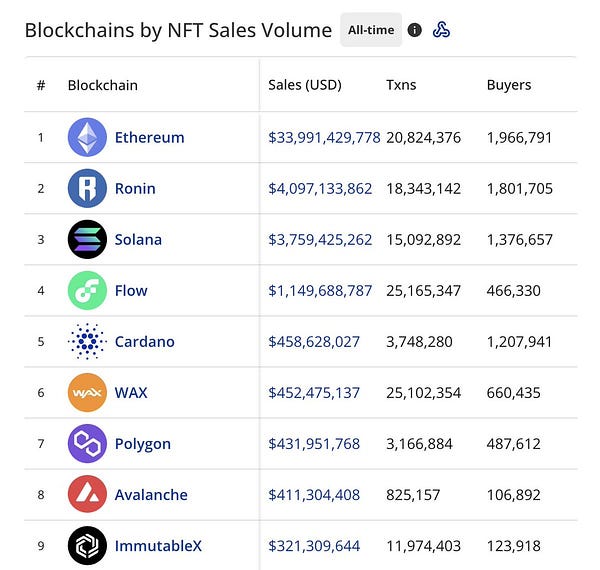
Task: Open the Solana blockchain link
Action: coord(138,239)
